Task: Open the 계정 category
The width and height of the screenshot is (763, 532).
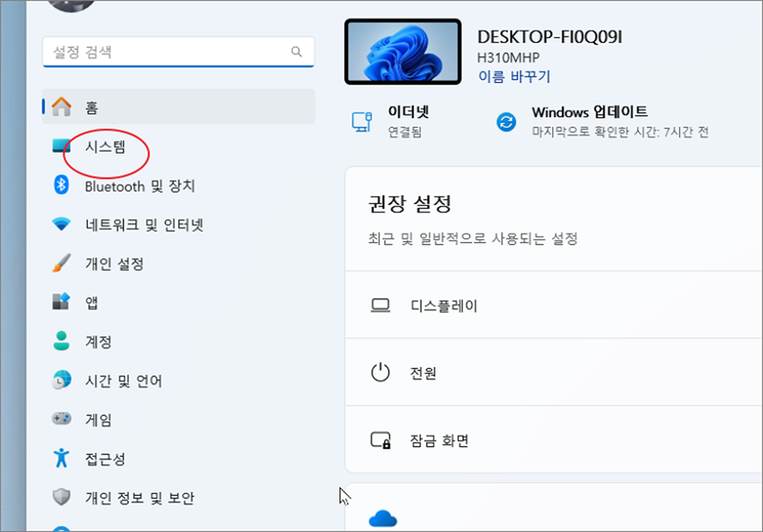Action: click(178, 342)
